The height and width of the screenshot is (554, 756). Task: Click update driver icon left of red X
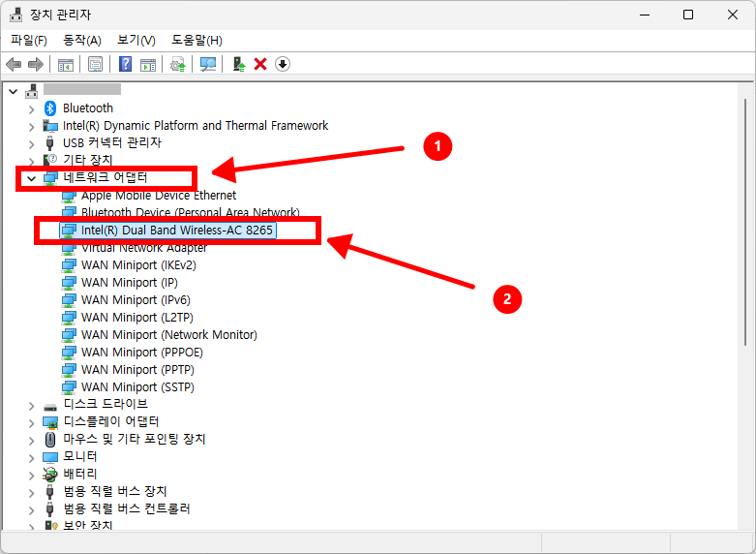[238, 64]
